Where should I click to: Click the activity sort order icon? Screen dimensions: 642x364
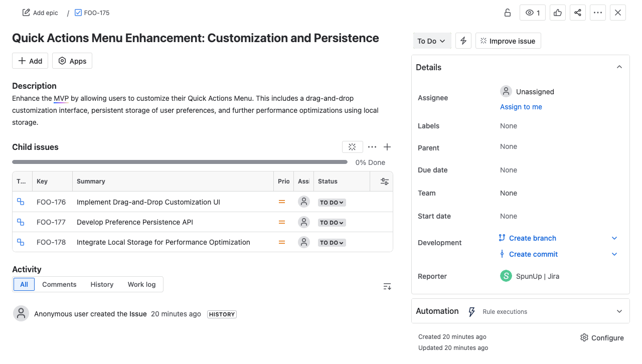pos(387,286)
